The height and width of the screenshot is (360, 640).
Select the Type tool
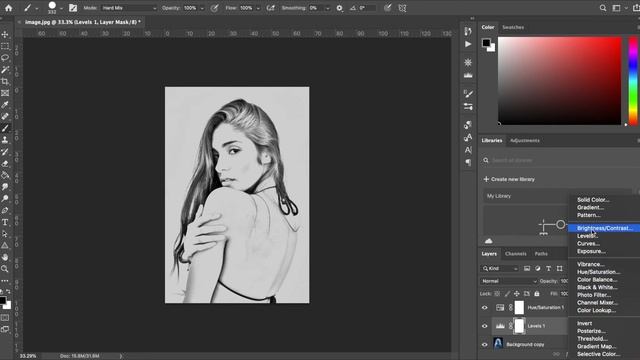click(x=5, y=222)
